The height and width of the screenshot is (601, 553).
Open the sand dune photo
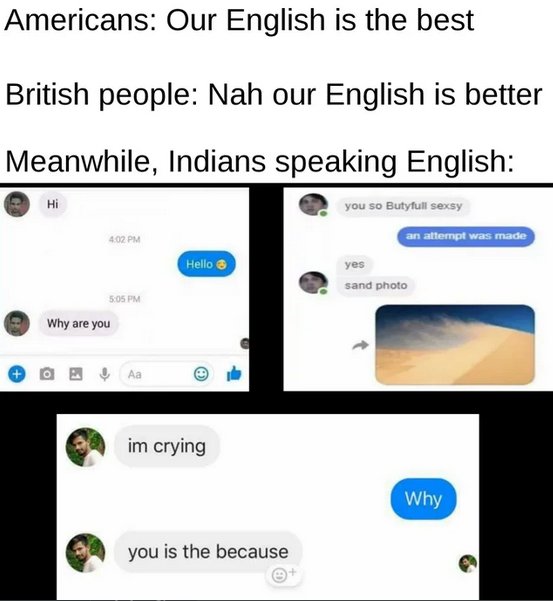(455, 344)
